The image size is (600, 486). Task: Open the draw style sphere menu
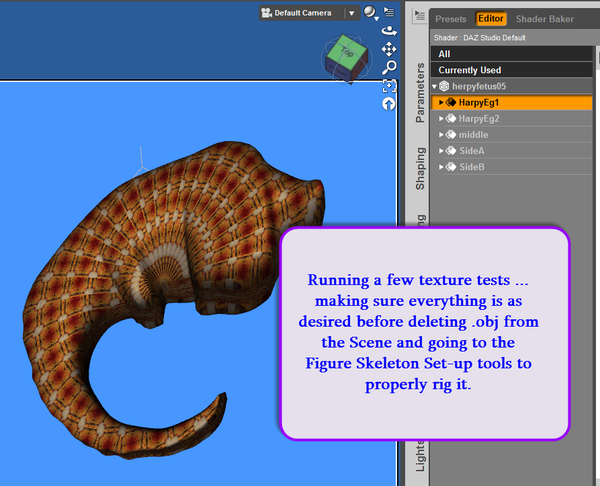(x=370, y=13)
